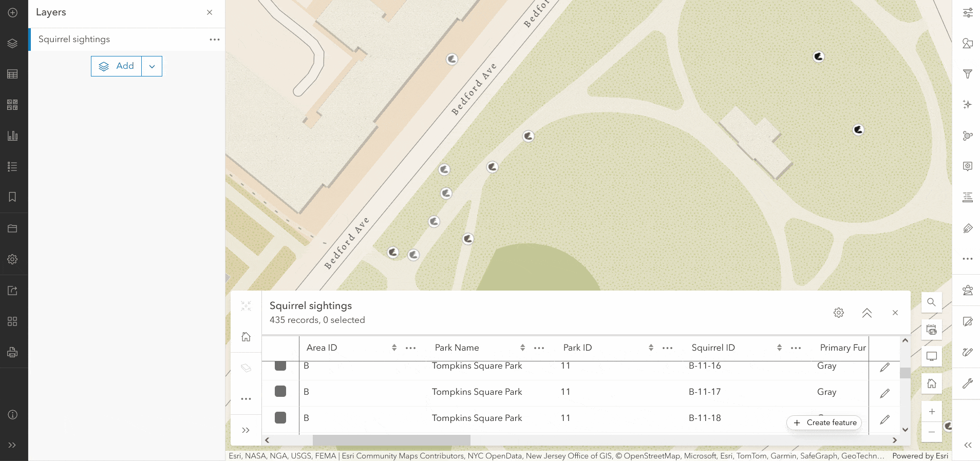Click the Share map icon

(x=13, y=291)
